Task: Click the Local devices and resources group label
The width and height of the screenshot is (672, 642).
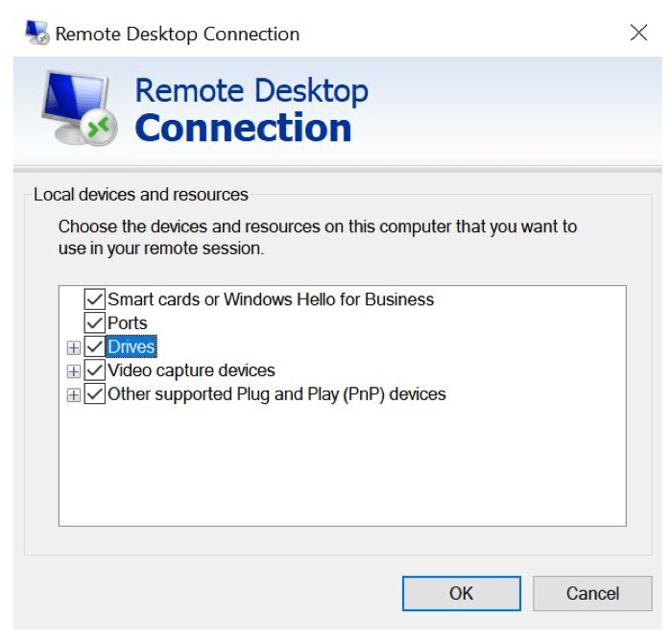Action: (x=141, y=195)
